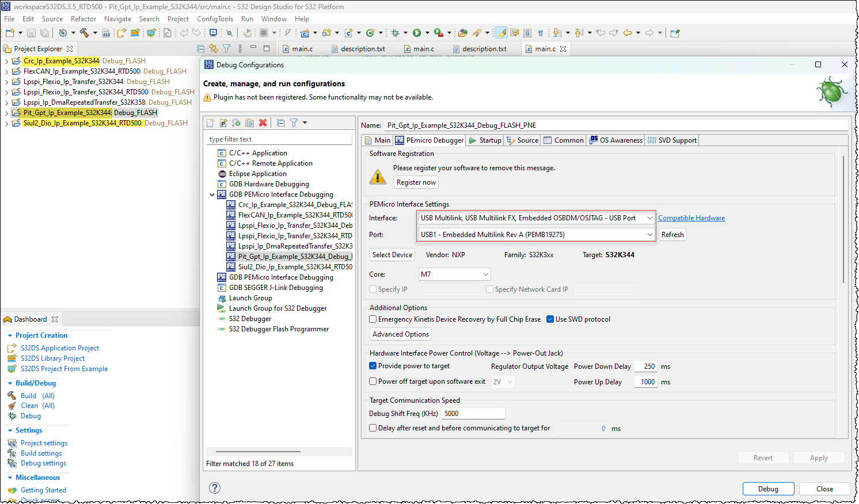Open Project settings from the Dashboard
The image size is (859, 504).
(x=44, y=442)
